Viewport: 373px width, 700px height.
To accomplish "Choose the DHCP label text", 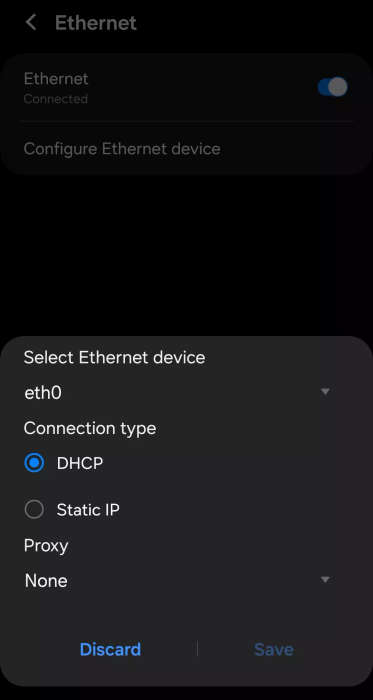I will [x=80, y=463].
